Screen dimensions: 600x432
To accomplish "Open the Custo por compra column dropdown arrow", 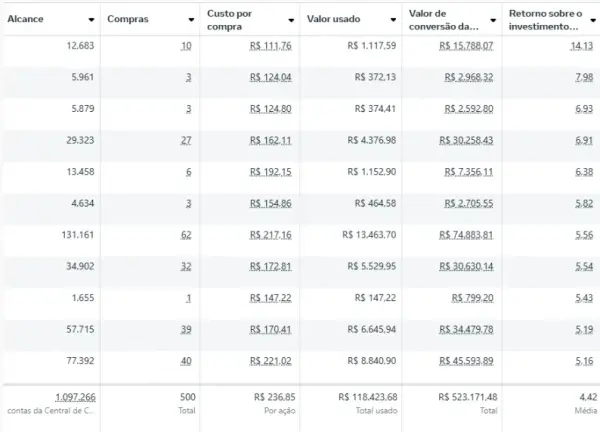I will [x=291, y=20].
